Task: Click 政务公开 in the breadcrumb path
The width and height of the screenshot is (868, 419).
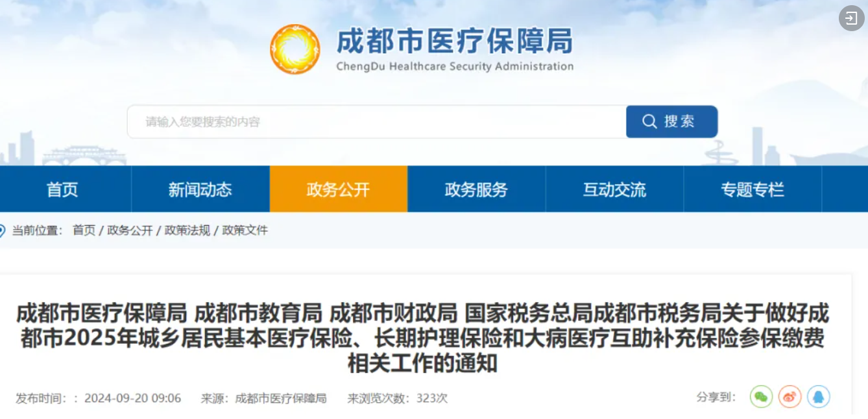Action: pyautogui.click(x=130, y=230)
